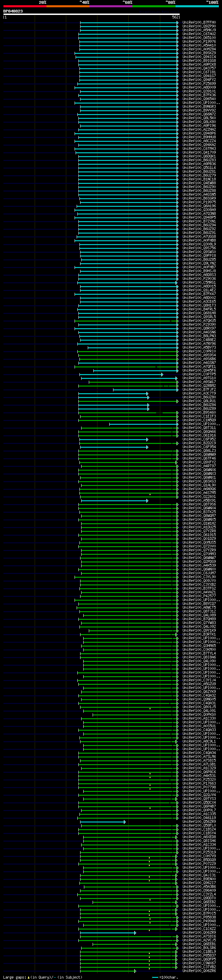Open hit UniRef100_C6TAU2
The width and height of the screenshot is (222, 980).
point(199,34)
